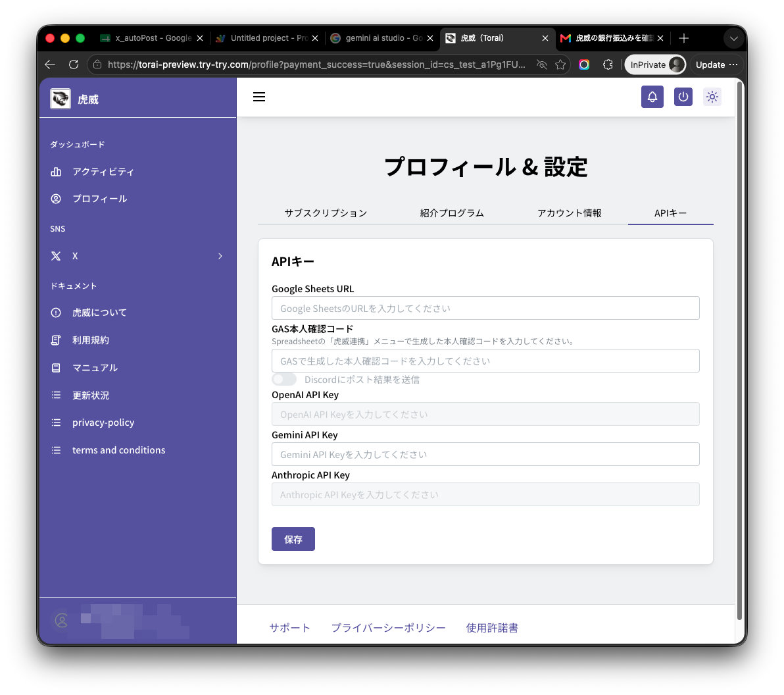Open the hamburger menu icon
This screenshot has width=784, height=695.
pyautogui.click(x=259, y=97)
